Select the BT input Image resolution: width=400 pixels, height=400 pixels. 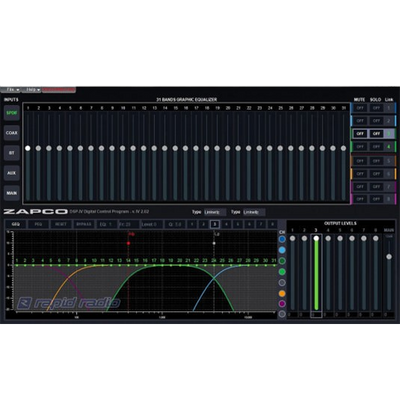click(12, 153)
